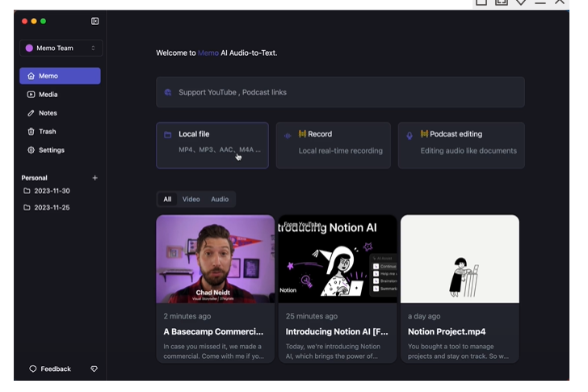The height and width of the screenshot is (392, 588).
Task: Click the Introducing Notion AI [F... title
Action: coord(337,331)
